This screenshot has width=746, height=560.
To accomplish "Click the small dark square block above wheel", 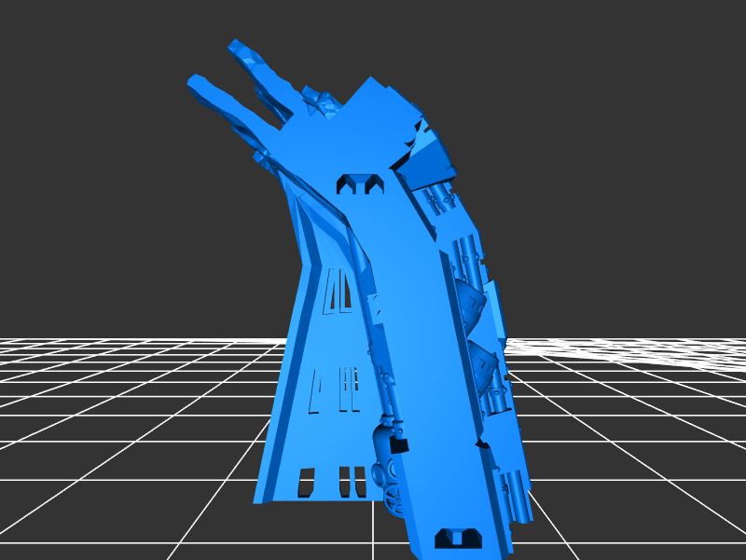I will click(x=400, y=445).
